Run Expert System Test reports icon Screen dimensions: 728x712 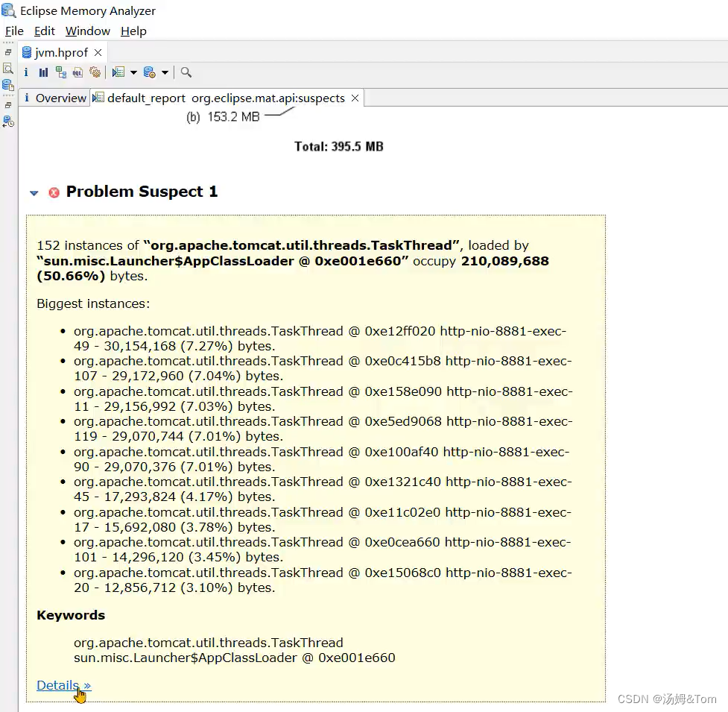tap(118, 72)
